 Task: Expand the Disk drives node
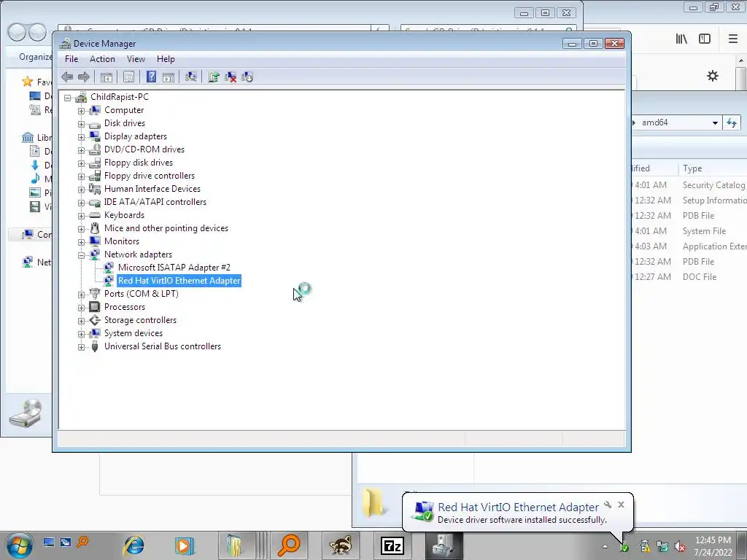pyautogui.click(x=82, y=124)
